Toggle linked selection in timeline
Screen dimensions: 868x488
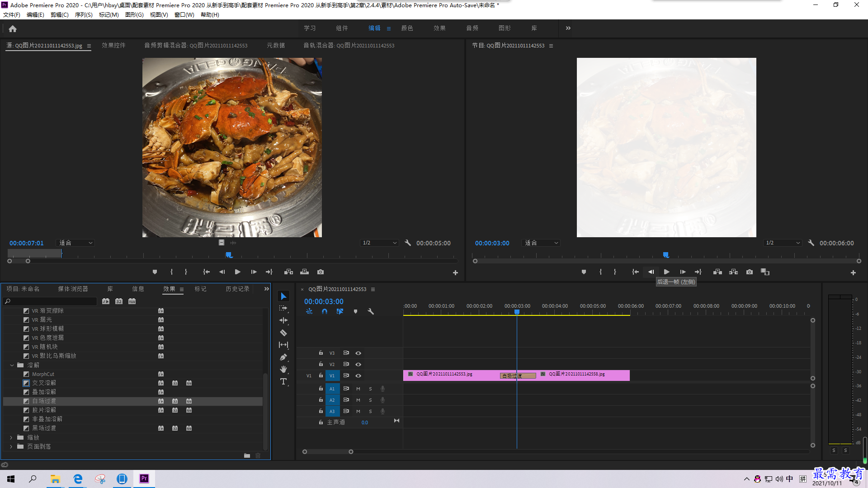pos(340,311)
